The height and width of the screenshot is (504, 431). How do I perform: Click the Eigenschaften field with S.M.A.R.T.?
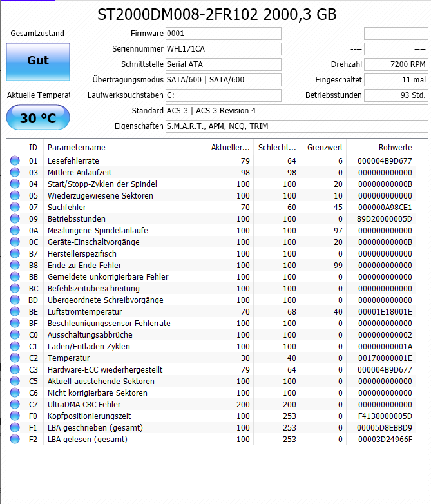click(x=296, y=126)
